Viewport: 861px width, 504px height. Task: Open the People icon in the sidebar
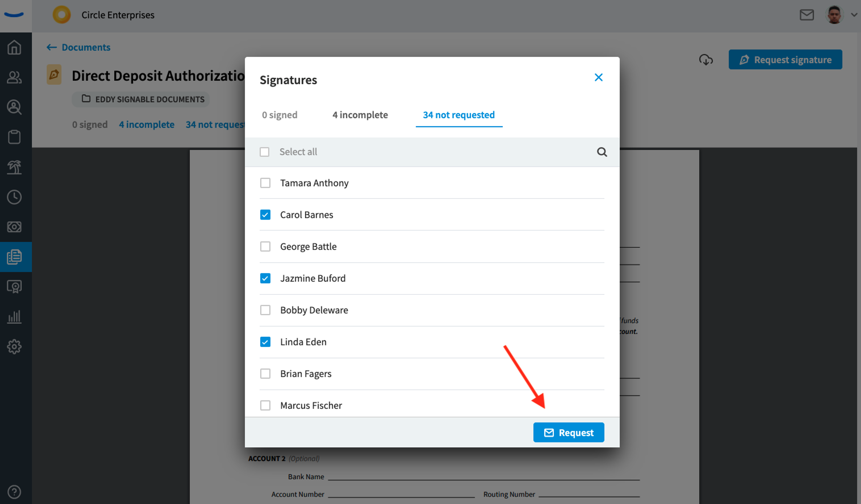(x=14, y=77)
